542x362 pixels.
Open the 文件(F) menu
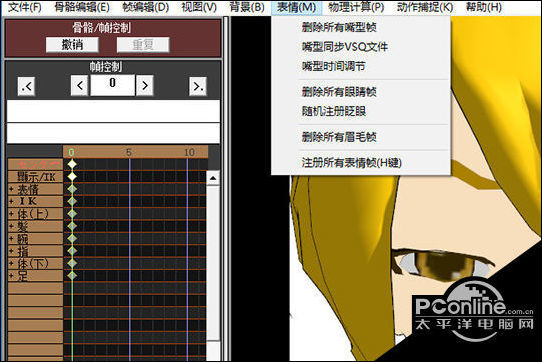click(x=24, y=7)
